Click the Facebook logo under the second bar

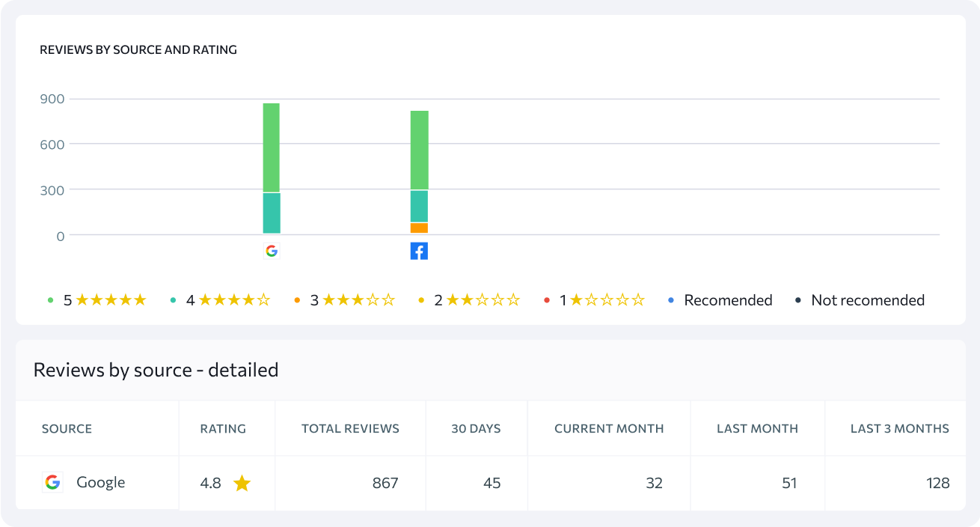point(419,252)
